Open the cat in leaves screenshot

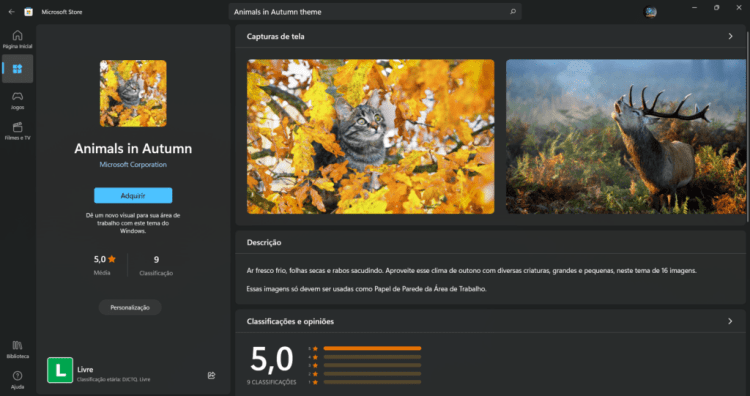click(x=371, y=137)
